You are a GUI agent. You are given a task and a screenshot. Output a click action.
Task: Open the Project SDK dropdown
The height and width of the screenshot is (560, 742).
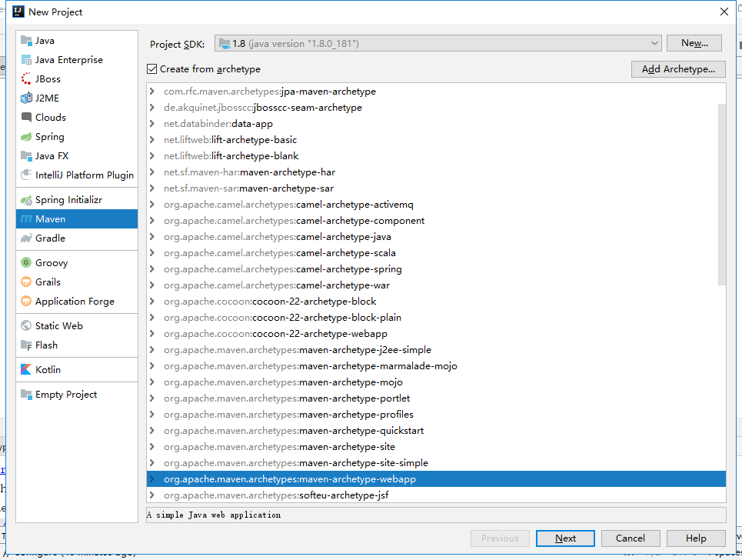[438, 44]
